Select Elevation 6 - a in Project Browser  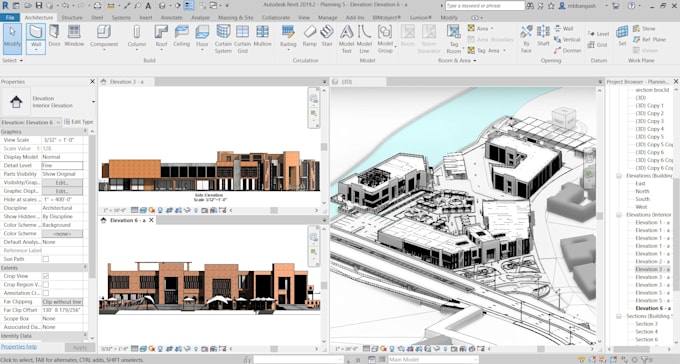pyautogui.click(x=652, y=308)
